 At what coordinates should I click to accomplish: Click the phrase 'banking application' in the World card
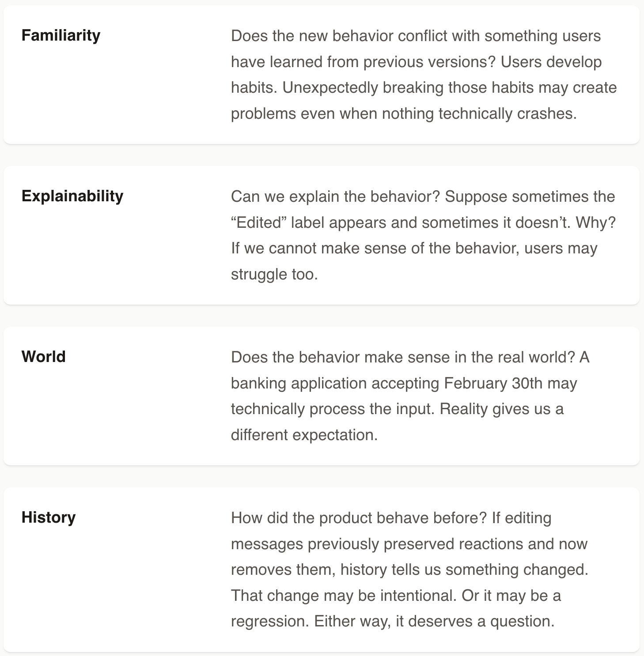[x=299, y=383]
